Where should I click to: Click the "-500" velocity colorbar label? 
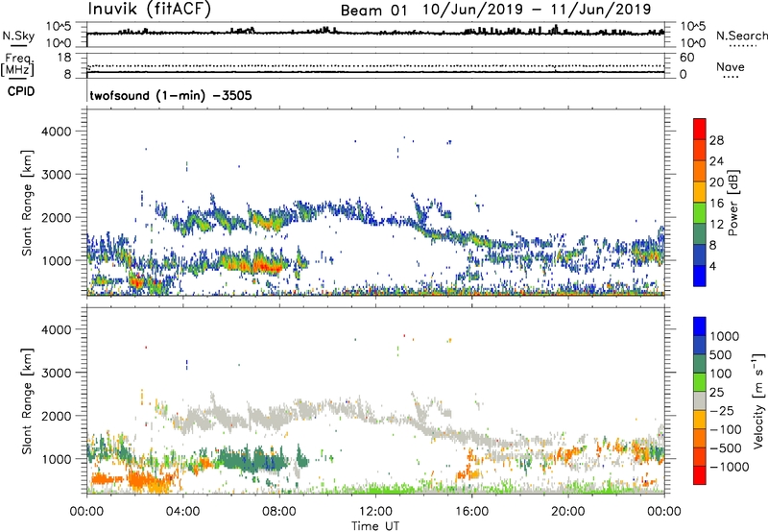point(726,448)
